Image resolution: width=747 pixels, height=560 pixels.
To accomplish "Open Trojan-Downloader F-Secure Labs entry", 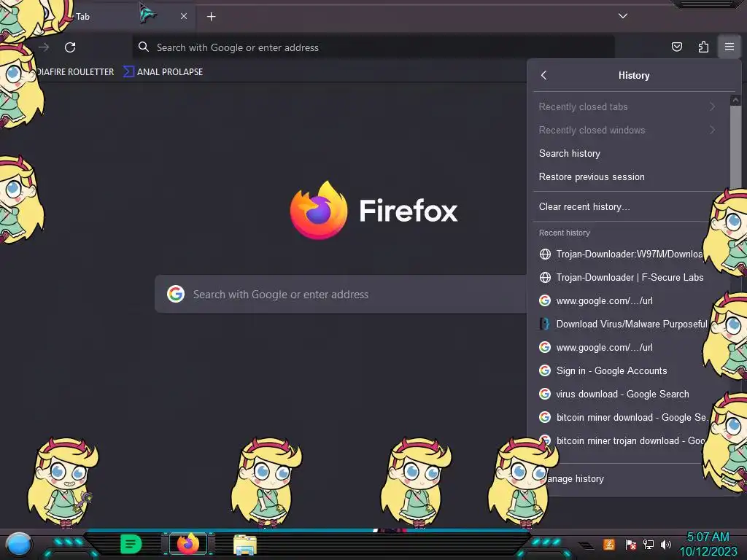I will click(622, 277).
